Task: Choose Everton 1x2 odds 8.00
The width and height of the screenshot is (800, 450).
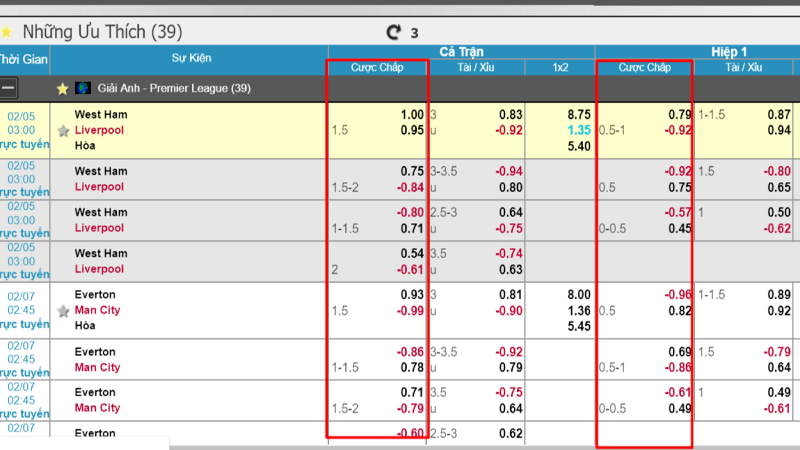Action: point(579,295)
